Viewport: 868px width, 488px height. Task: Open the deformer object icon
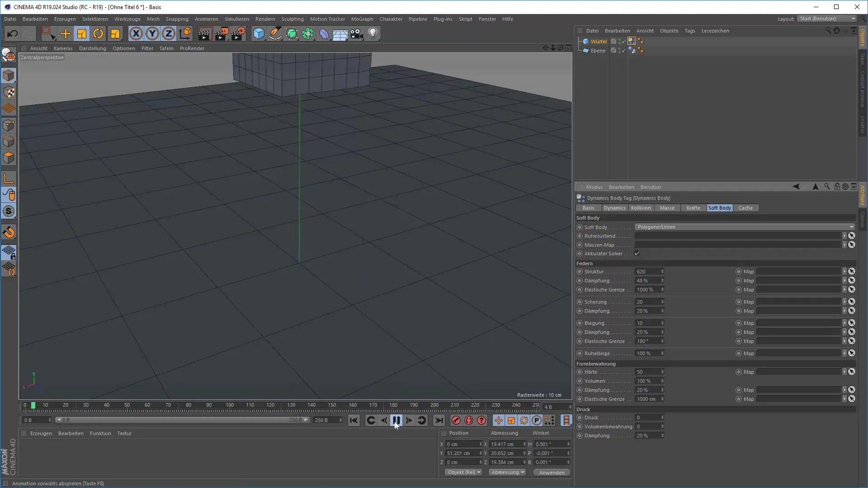coord(324,33)
